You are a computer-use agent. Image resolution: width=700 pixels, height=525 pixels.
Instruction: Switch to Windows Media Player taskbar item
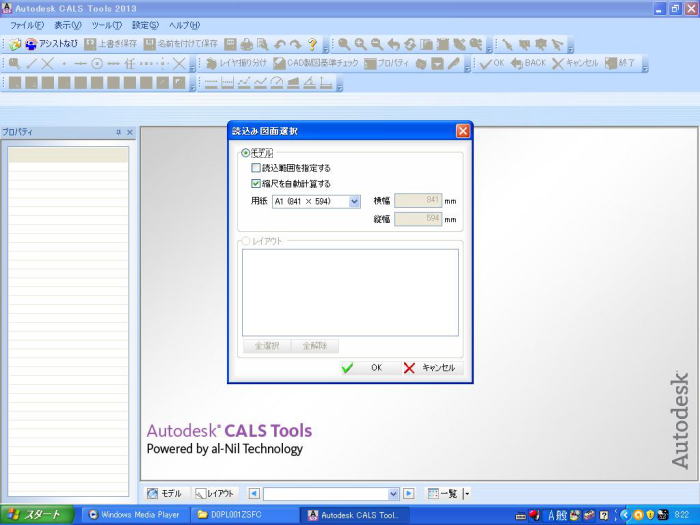pyautogui.click(x=136, y=515)
